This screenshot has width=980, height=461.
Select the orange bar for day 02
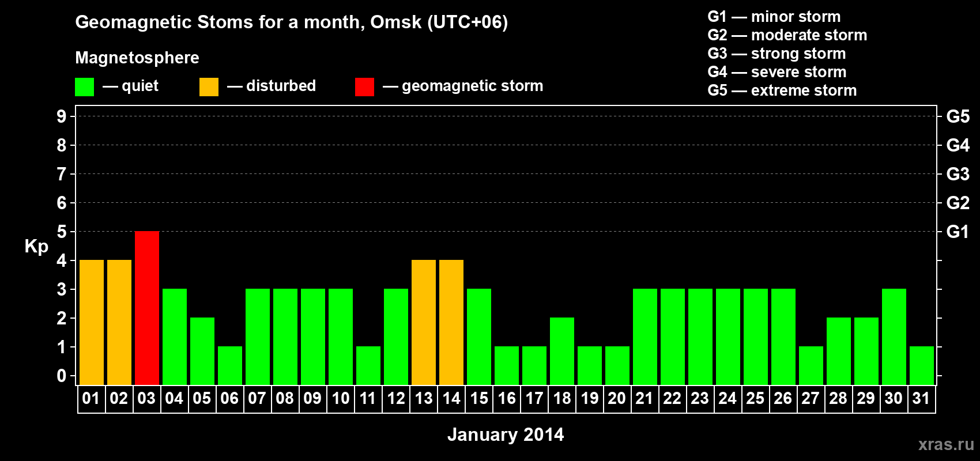coord(119,323)
